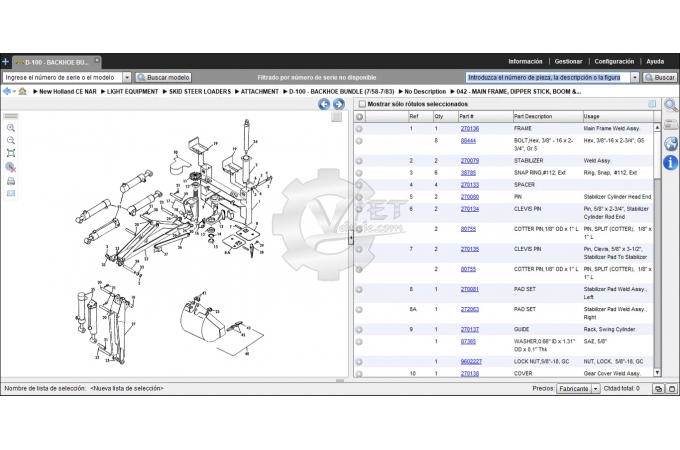Expand the part search dropdown arrow
The height and width of the screenshot is (450, 680).
click(635, 77)
